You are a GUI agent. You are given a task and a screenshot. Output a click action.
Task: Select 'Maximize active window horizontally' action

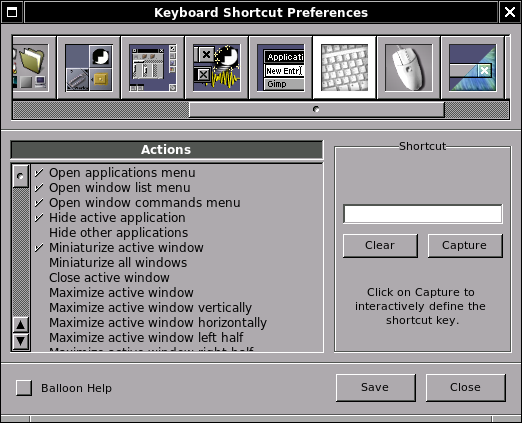pyautogui.click(x=177, y=323)
